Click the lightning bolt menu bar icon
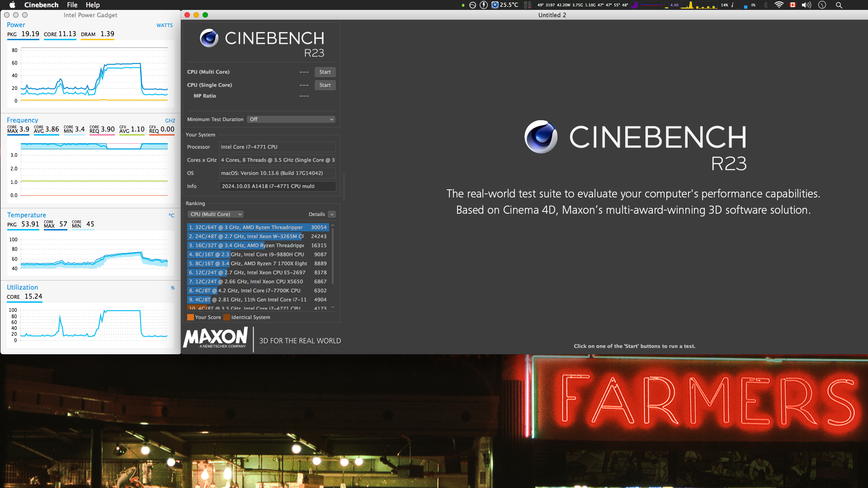Viewport: 868px width, 488px height. [484, 5]
